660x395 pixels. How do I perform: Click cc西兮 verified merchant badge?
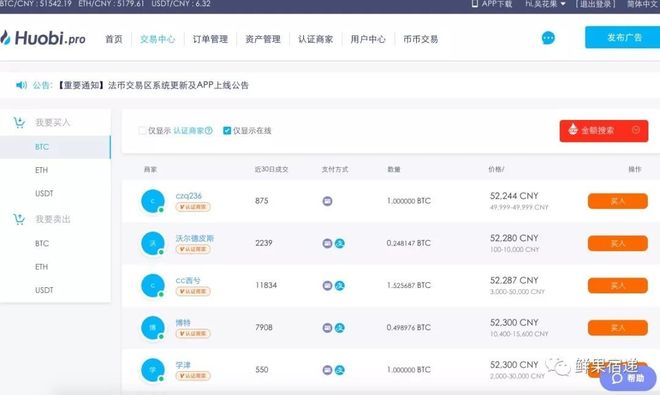point(193,291)
